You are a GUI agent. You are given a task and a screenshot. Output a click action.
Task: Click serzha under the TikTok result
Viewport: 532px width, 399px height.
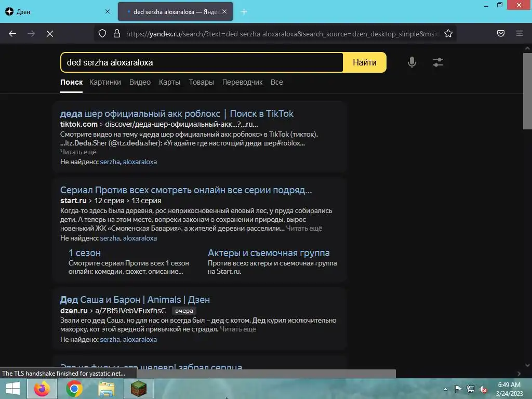pyautogui.click(x=110, y=162)
